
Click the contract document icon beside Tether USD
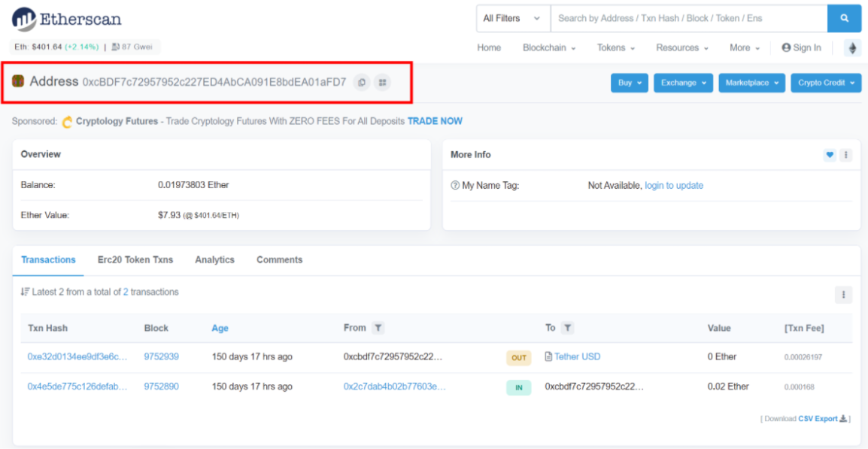pyautogui.click(x=548, y=357)
